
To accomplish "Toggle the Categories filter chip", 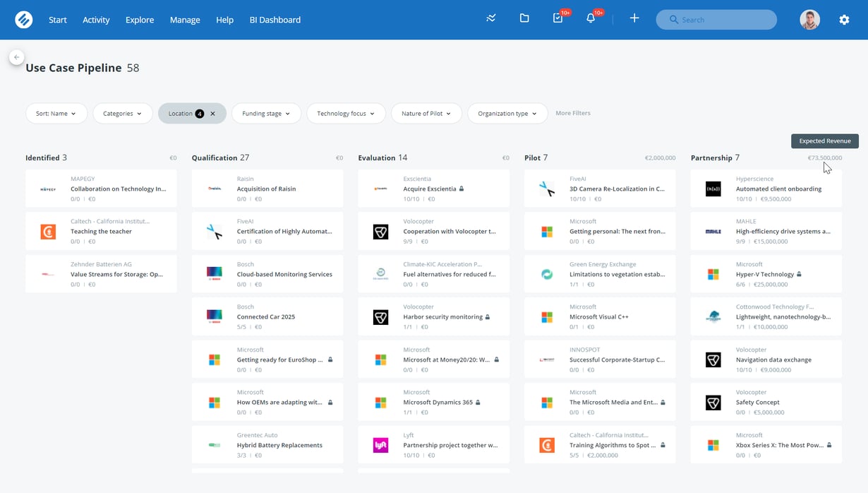I will coord(122,113).
